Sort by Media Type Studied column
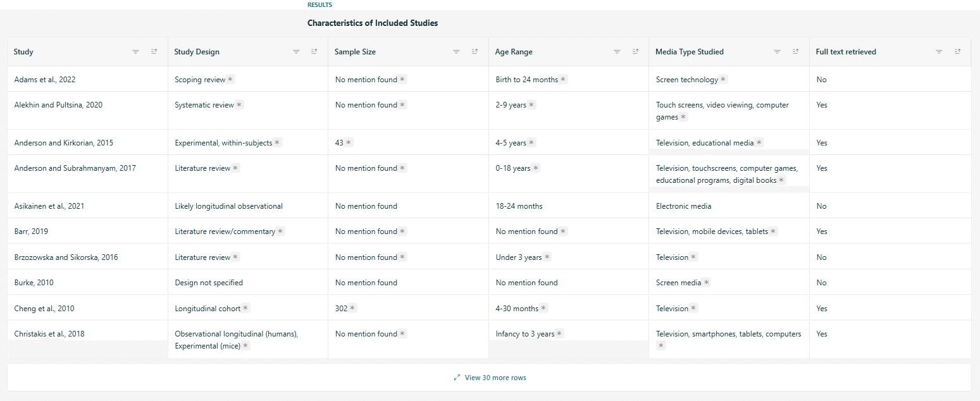Viewport: 980px width, 401px height. [x=795, y=52]
